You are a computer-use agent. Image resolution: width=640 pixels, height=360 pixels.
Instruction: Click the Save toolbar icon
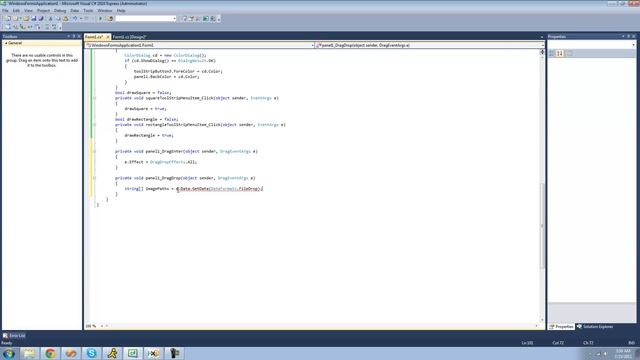point(34,18)
